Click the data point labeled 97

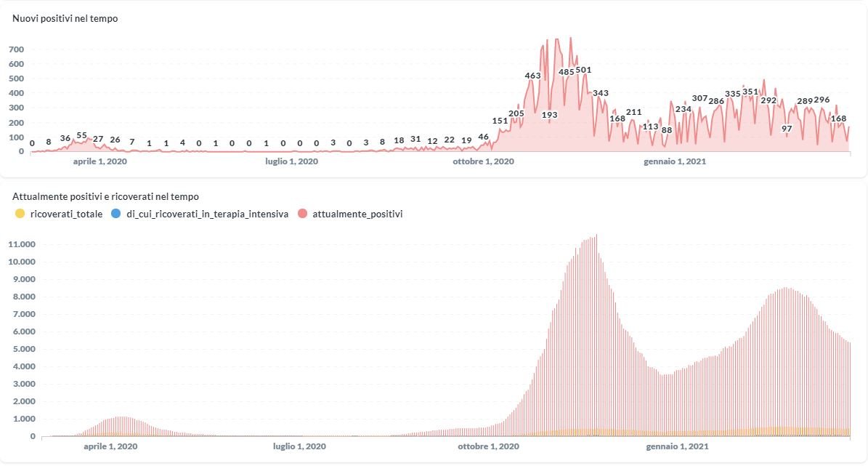click(787, 129)
